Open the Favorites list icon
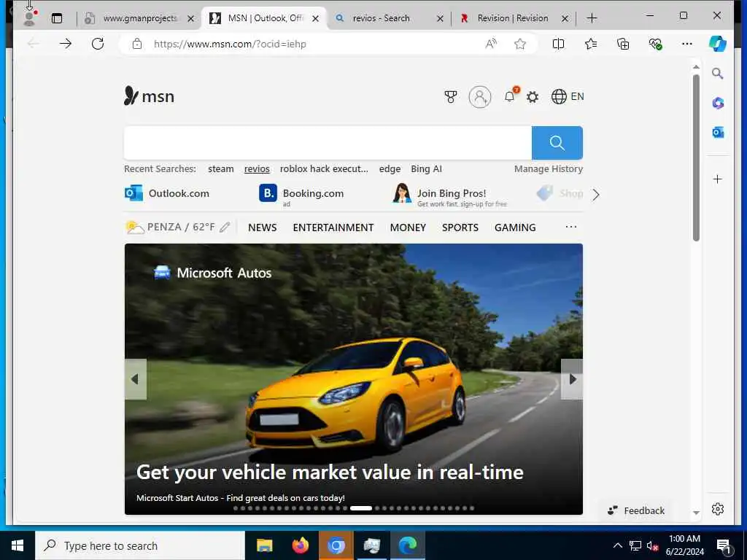Viewport: 747px width, 560px height. pos(591,44)
